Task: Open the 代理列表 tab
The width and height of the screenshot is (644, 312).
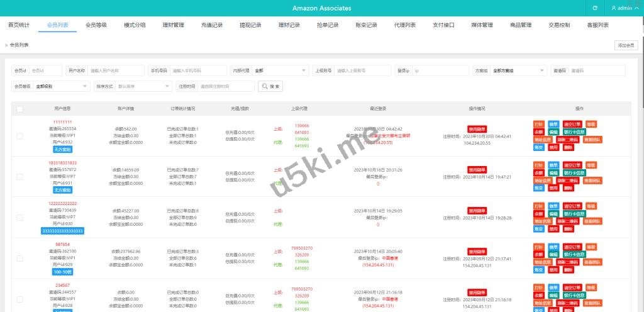Action: pos(405,25)
